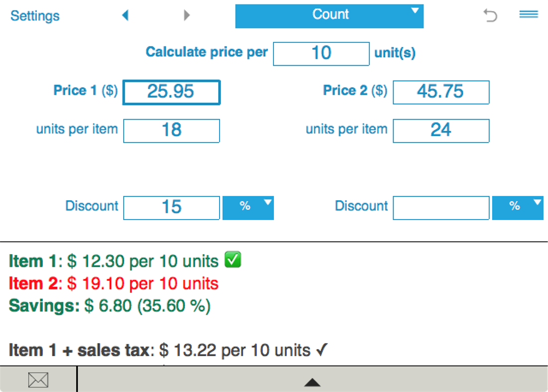
Task: Click the green checkmark beside Item 1
Action: pyautogui.click(x=232, y=260)
